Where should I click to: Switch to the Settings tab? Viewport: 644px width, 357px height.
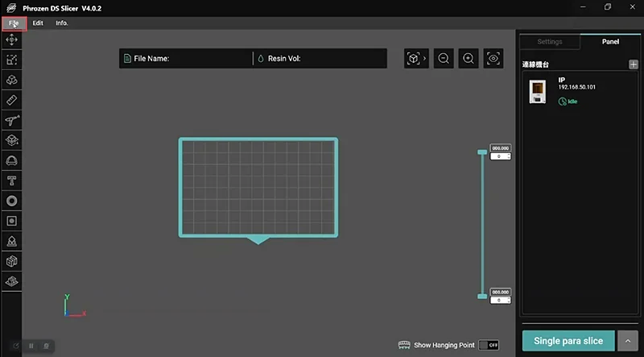click(550, 42)
